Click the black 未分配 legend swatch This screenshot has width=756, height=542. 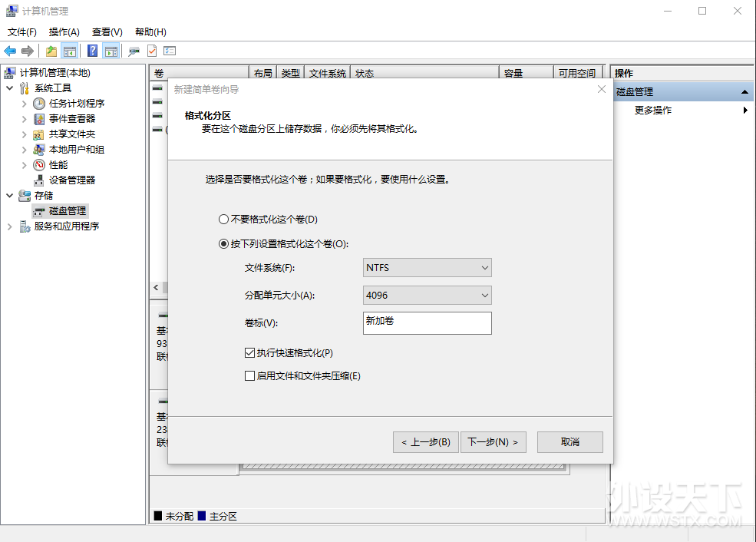point(158,516)
